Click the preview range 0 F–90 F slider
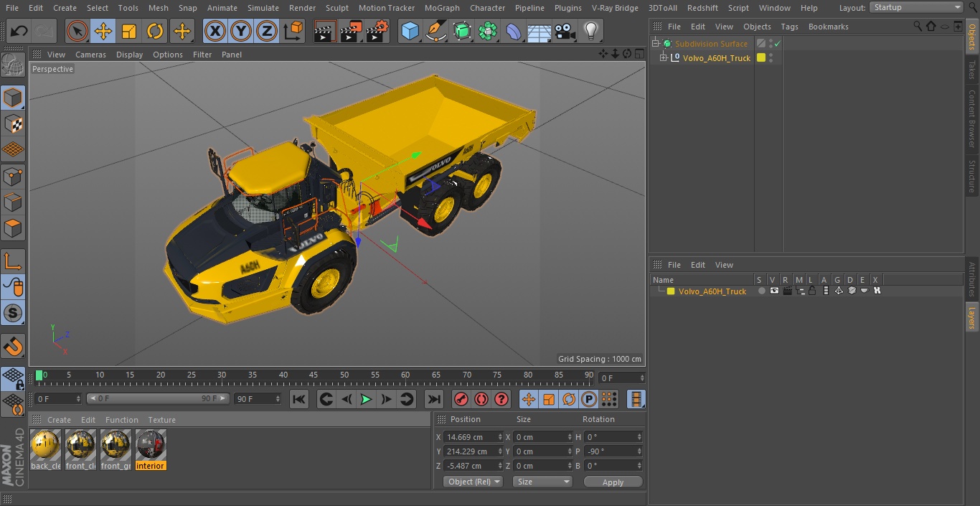Viewport: 980px width, 506px height. (158, 398)
